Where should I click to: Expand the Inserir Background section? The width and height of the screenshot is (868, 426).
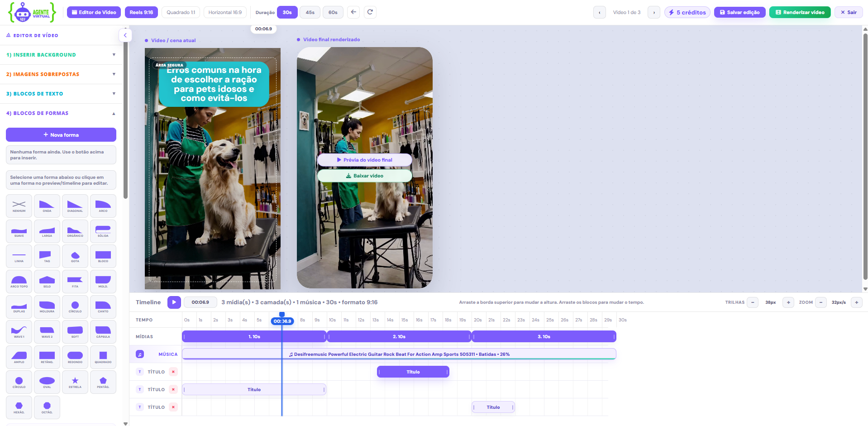coord(61,55)
